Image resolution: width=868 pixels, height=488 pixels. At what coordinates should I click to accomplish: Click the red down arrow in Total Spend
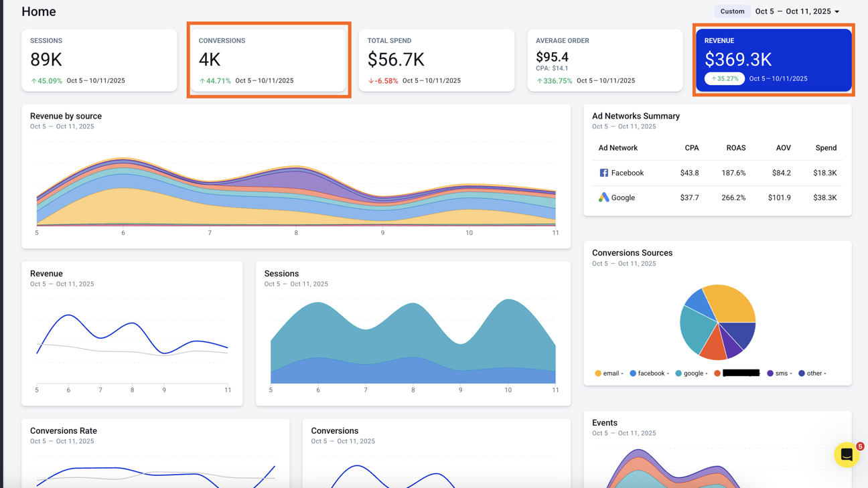371,81
